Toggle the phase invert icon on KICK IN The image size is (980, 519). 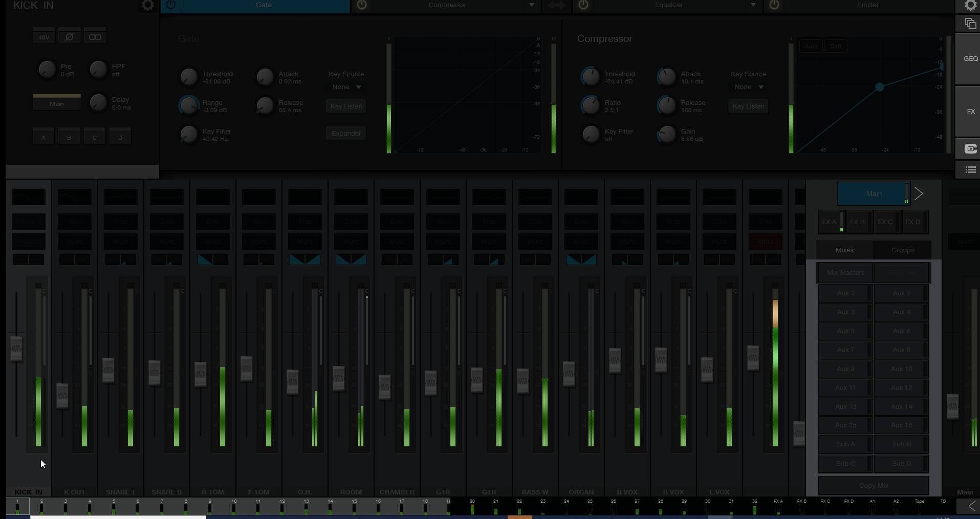tap(70, 36)
